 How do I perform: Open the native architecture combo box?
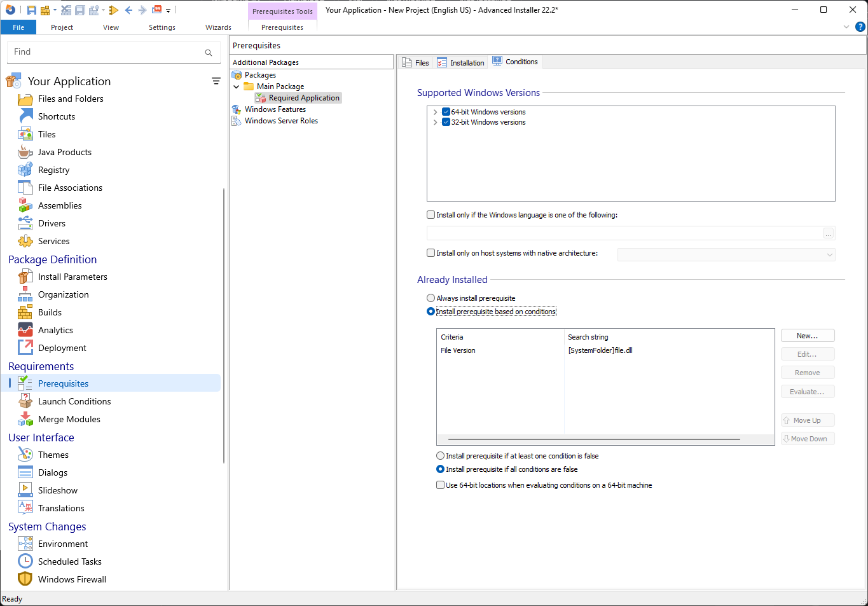click(x=726, y=254)
